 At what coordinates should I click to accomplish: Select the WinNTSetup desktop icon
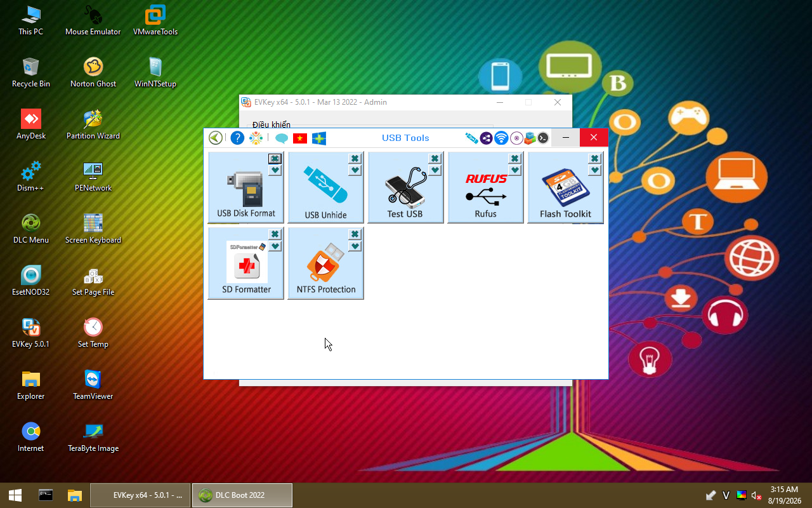[x=155, y=72]
